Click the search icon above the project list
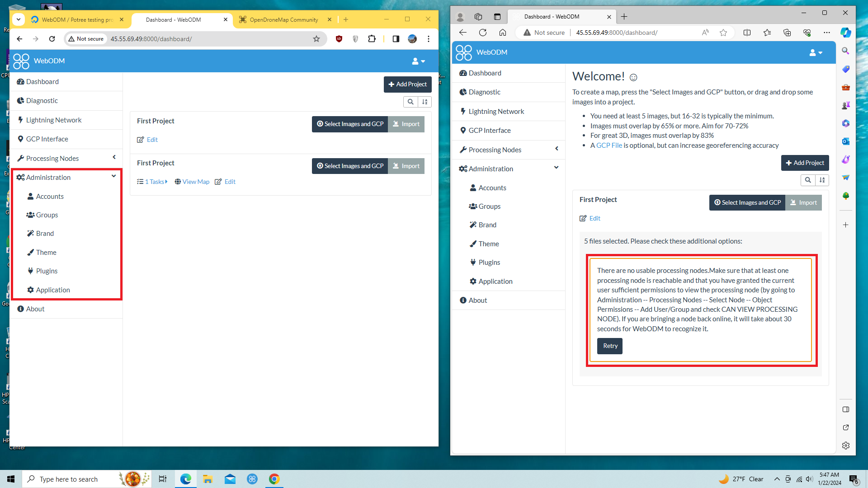Viewport: 868px width, 488px height. coord(410,102)
